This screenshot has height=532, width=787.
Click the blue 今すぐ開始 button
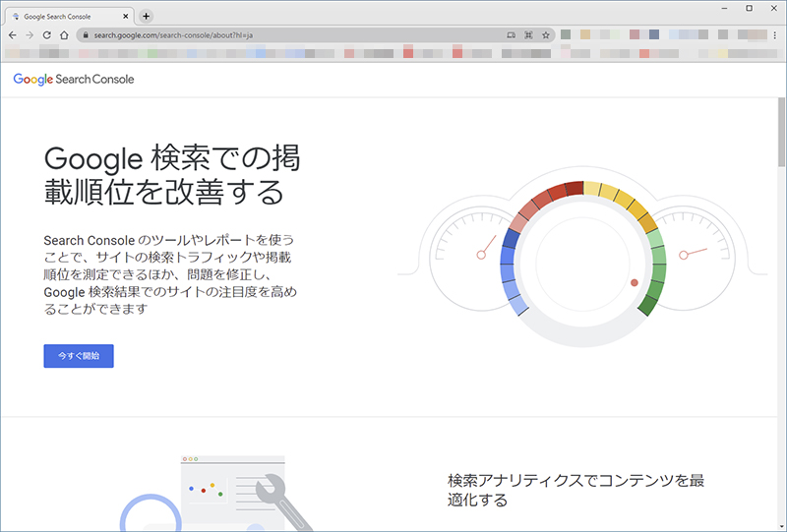(x=79, y=356)
